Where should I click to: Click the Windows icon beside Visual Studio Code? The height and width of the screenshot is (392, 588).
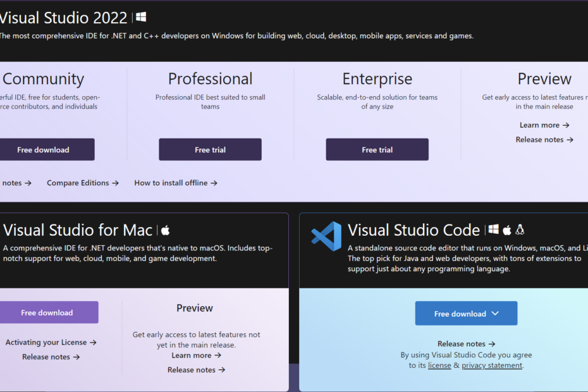(494, 229)
